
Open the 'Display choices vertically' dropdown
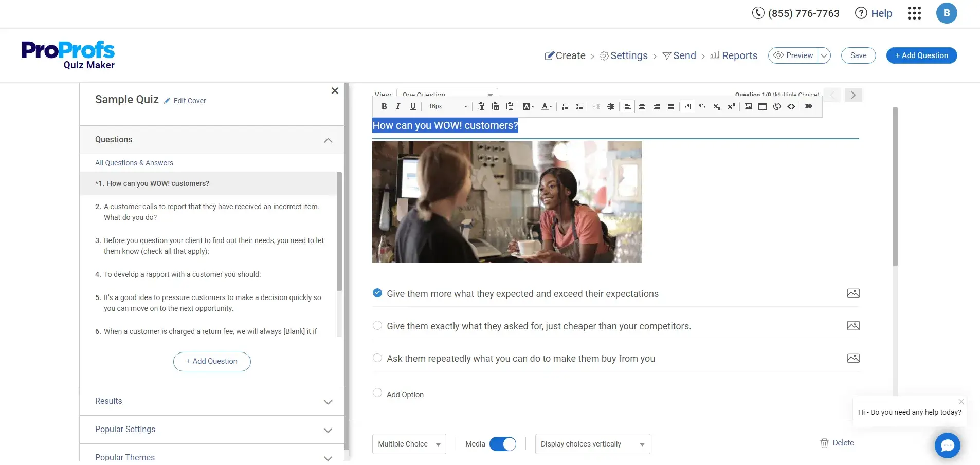coord(592,444)
